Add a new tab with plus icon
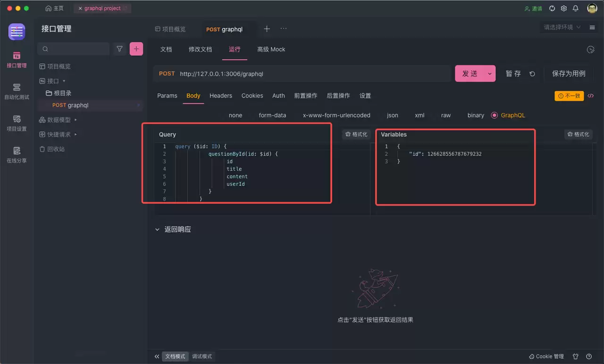Image resolution: width=604 pixels, height=364 pixels. click(267, 29)
